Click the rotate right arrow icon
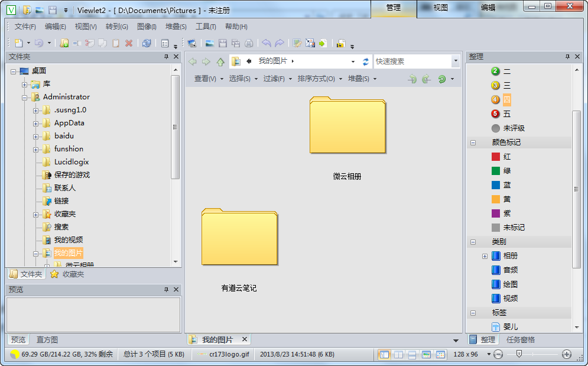The image size is (588, 366). click(x=280, y=43)
